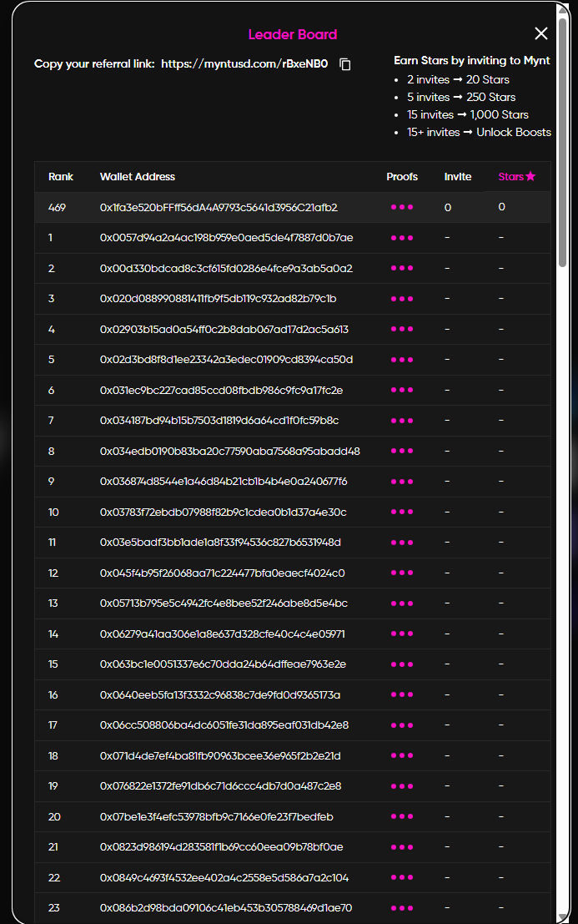Image resolution: width=578 pixels, height=924 pixels.
Task: Select wallet address 0x031ec9bc227cad85ccd08fbdb986c9fc9a17fc2e
Action: click(x=221, y=390)
